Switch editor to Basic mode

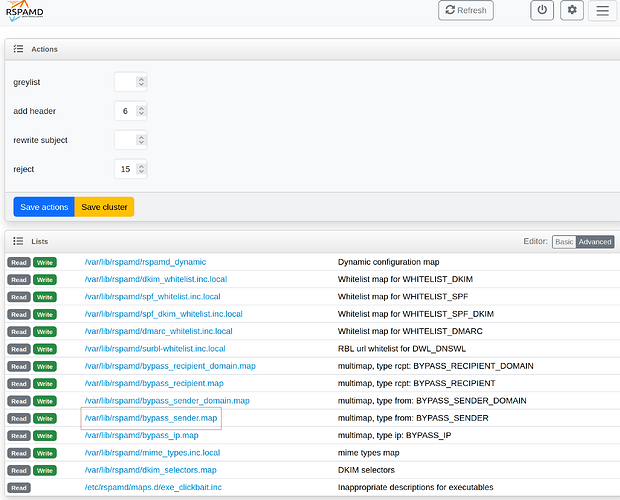564,242
